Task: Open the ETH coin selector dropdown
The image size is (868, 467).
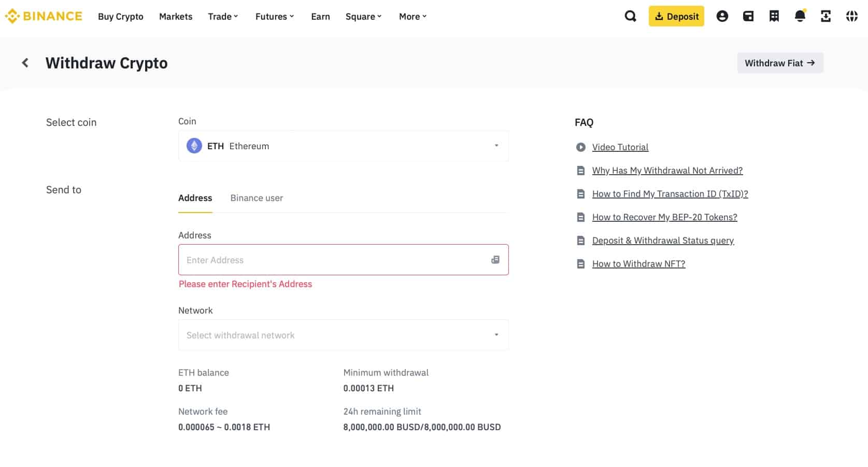Action: pyautogui.click(x=343, y=146)
